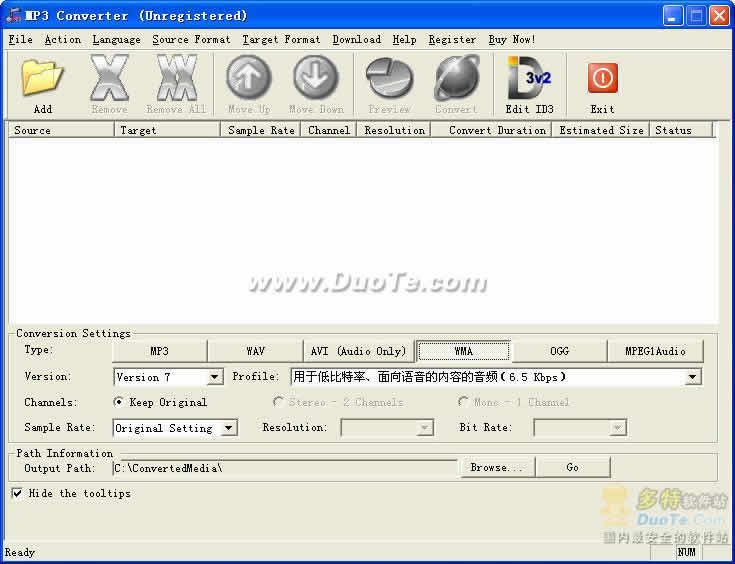735x564 pixels.
Task: Click the Output Path text field
Action: (285, 467)
